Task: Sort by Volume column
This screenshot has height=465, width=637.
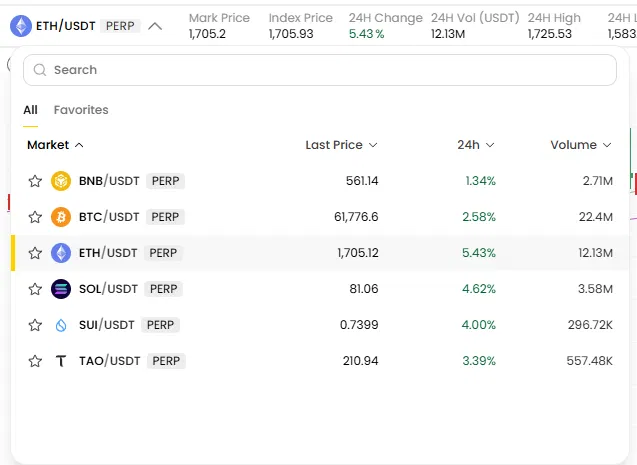Action: 581,145
